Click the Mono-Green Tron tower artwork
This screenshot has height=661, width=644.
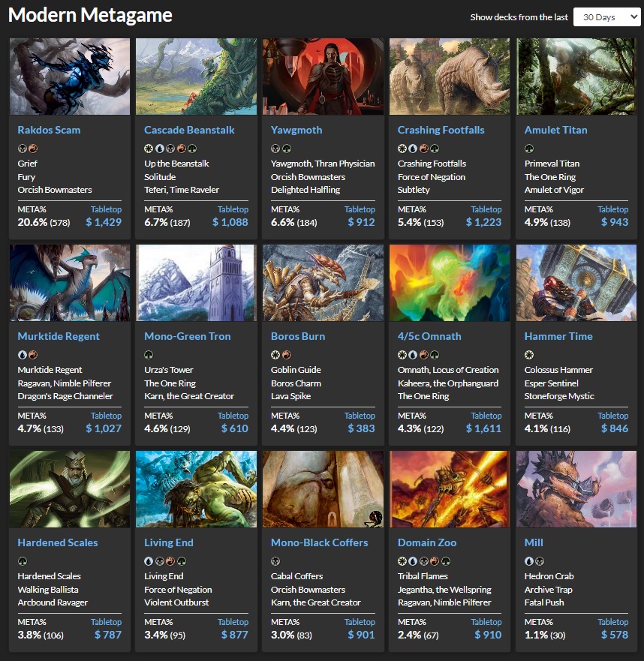tap(196, 283)
